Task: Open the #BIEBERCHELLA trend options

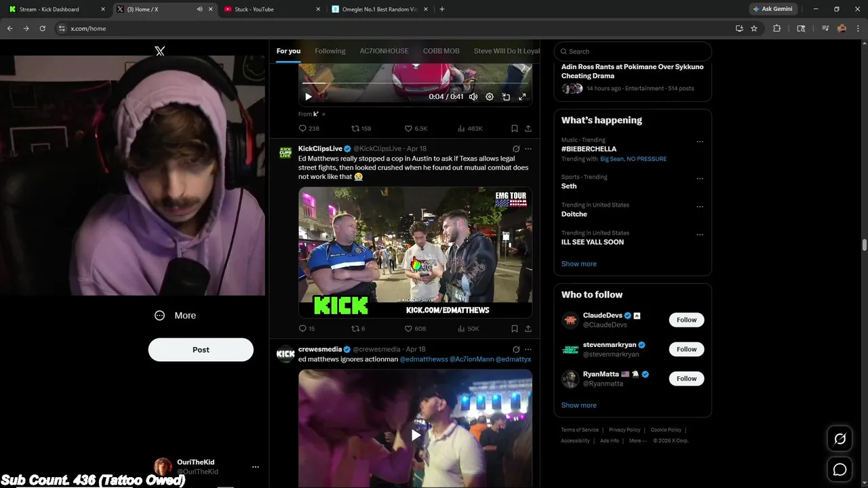Action: 700,142
